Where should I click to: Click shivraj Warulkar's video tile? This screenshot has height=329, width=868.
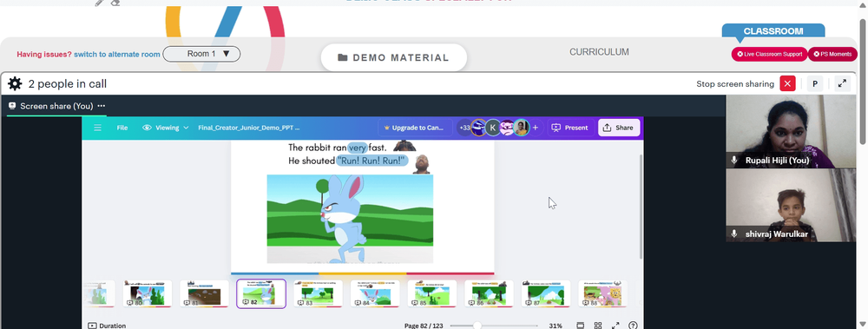coord(791,205)
